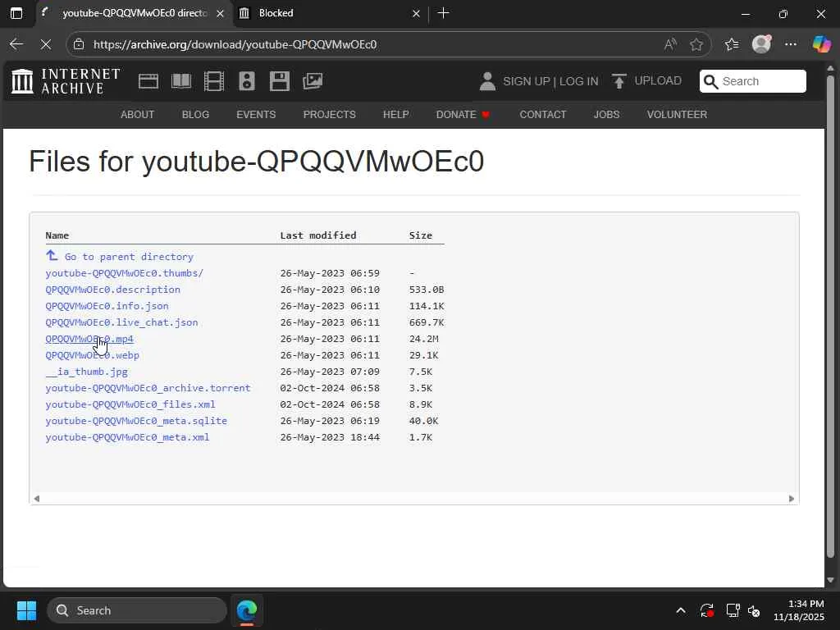
Task: Open the Tab actions menu icon
Action: point(16,13)
